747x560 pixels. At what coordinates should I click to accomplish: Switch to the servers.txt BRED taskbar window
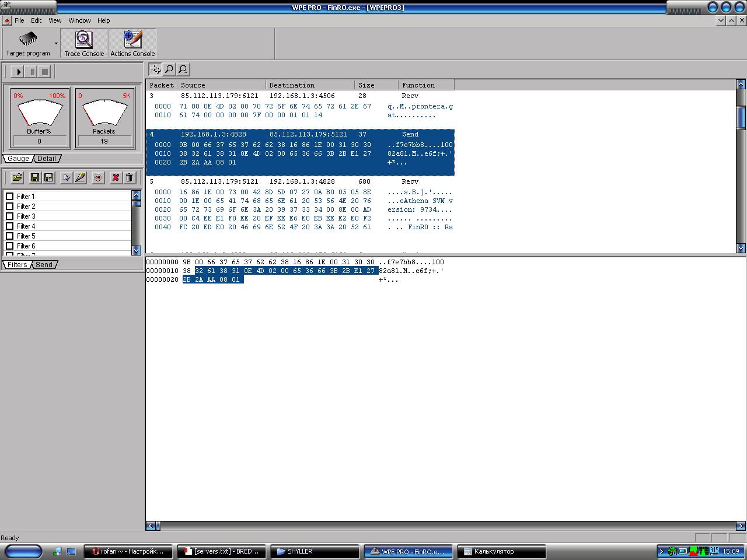pyautogui.click(x=222, y=551)
